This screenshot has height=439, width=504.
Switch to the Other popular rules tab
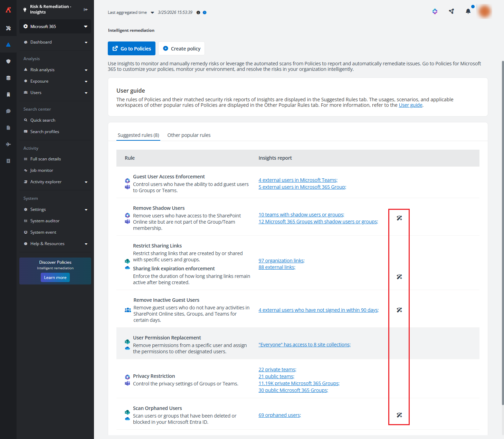click(x=189, y=135)
